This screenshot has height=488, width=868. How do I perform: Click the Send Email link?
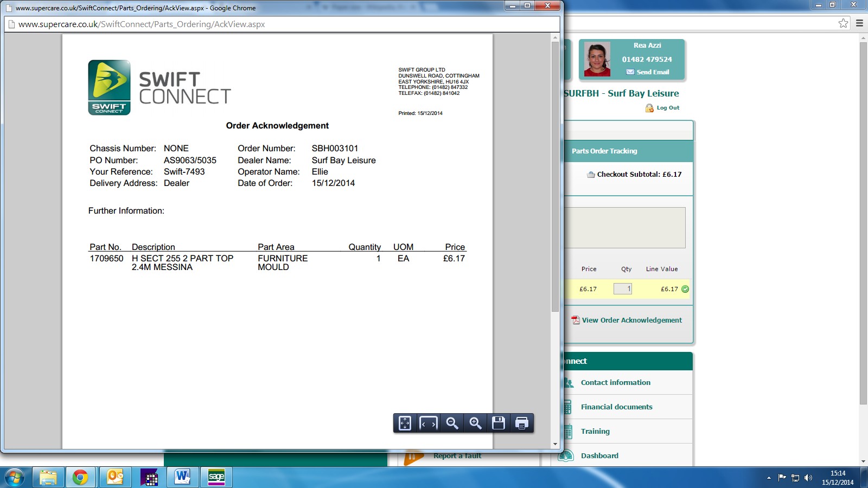[653, 72]
